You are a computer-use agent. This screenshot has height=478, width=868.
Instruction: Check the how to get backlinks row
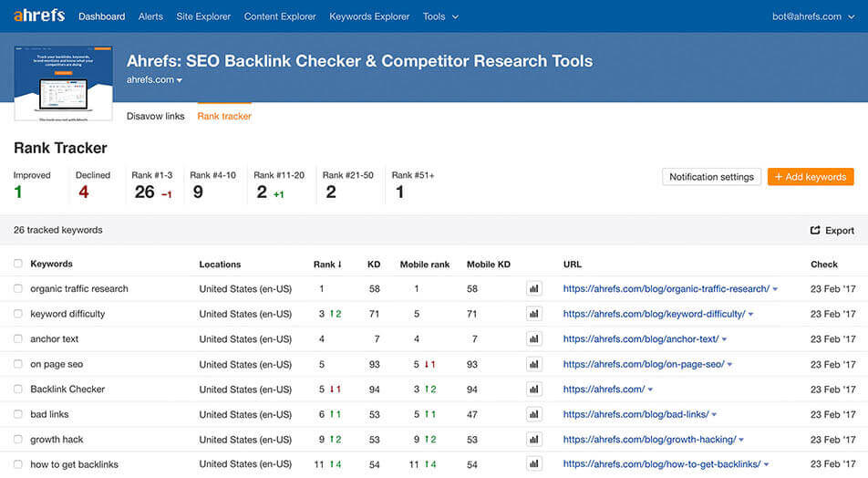(x=18, y=464)
